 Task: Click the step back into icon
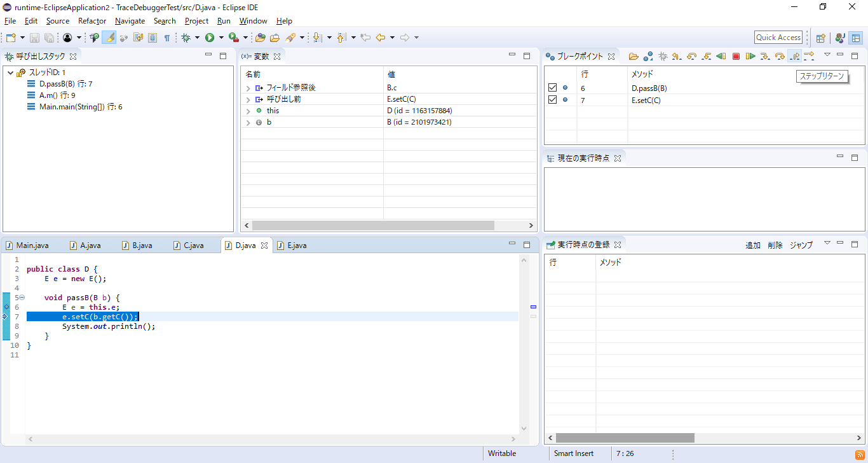point(706,56)
